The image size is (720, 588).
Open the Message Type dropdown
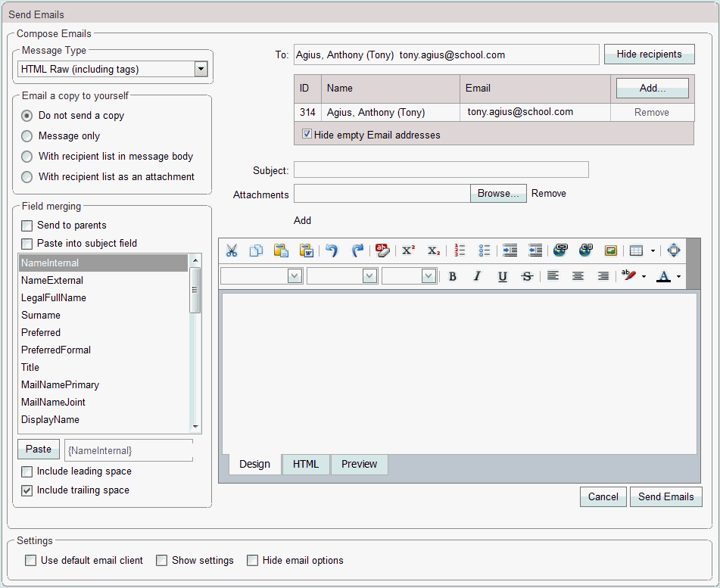pyautogui.click(x=201, y=70)
